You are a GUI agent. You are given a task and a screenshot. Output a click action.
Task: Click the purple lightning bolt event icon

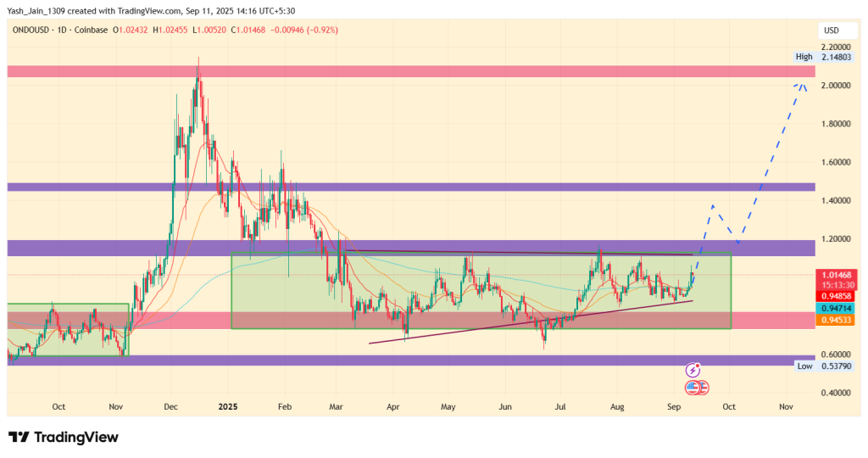point(693,370)
